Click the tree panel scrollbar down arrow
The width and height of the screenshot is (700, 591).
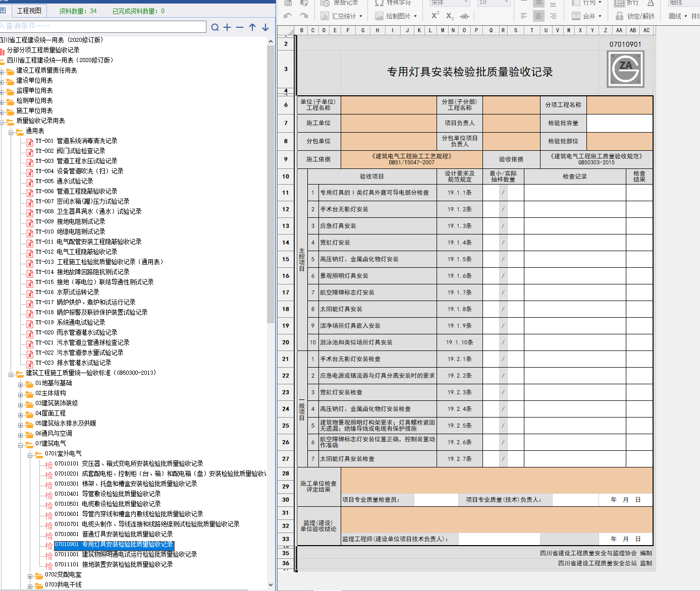271,585
